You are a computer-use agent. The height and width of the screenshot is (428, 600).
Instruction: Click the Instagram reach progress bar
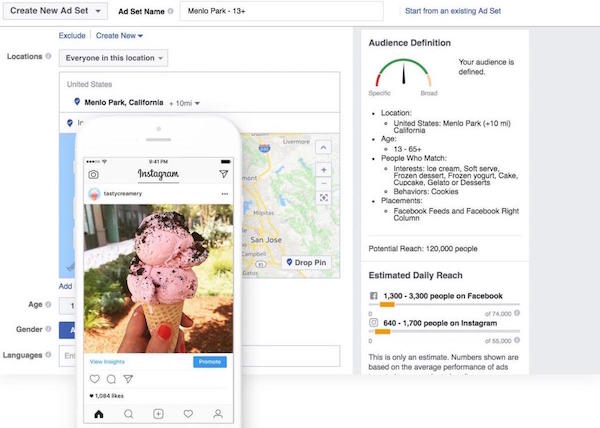pos(444,332)
